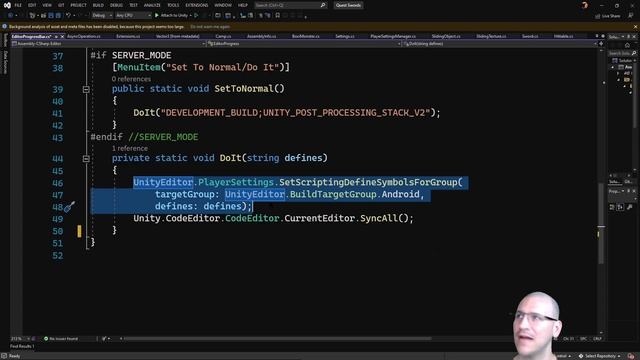Click the Start Without Debugging icon
The height and width of the screenshot is (360, 640).
point(196,16)
